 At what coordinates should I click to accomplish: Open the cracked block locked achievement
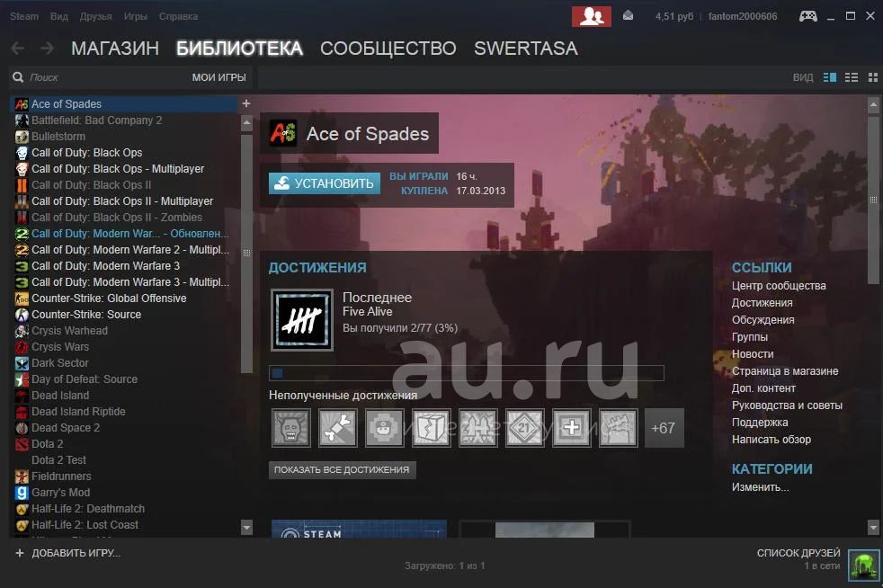tap(432, 428)
